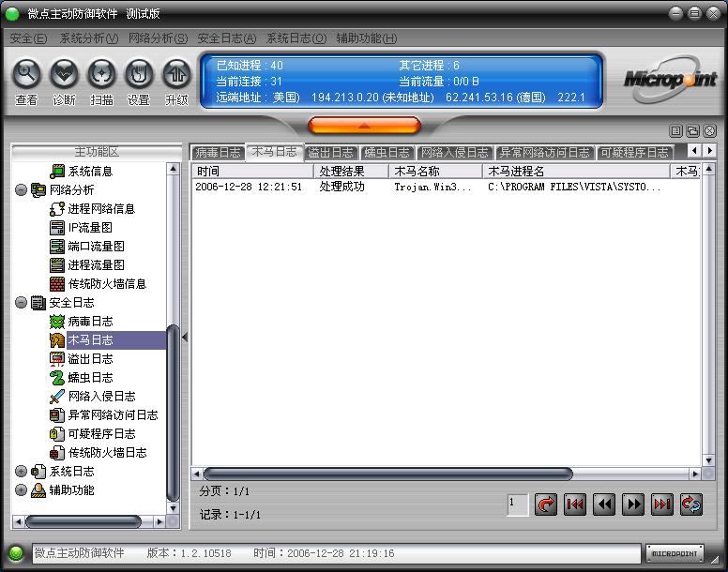Image resolution: width=728 pixels, height=572 pixels.
Task: Switch to the 异常网络访问日志 tab
Action: (545, 153)
